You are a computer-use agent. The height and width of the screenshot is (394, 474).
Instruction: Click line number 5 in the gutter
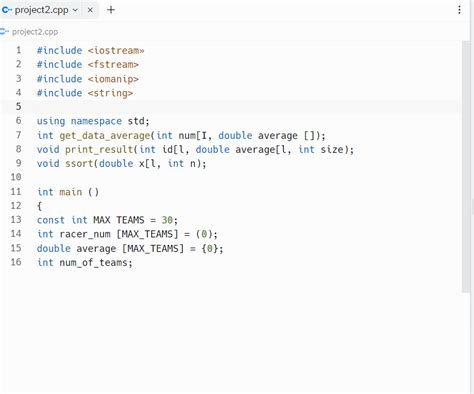pos(19,107)
